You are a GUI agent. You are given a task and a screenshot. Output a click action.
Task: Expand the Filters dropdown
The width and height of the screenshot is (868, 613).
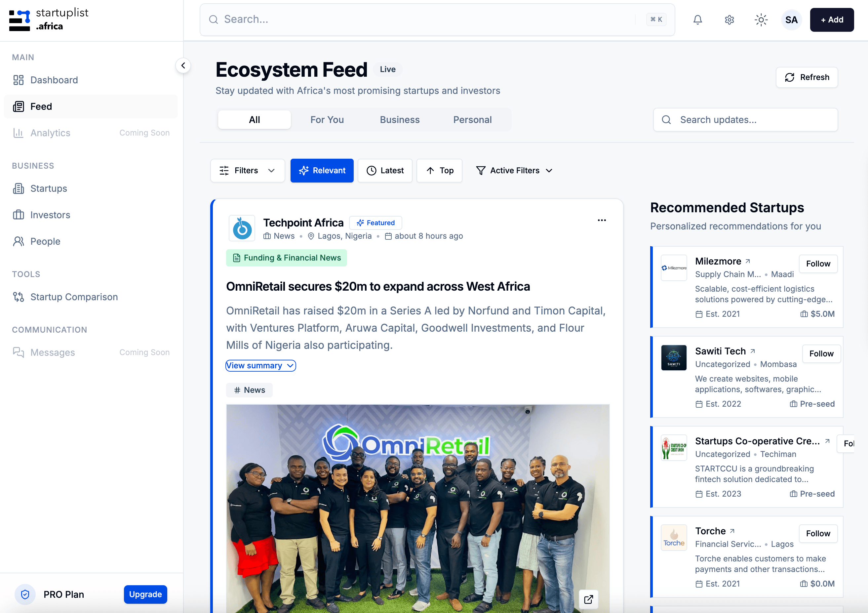(247, 171)
